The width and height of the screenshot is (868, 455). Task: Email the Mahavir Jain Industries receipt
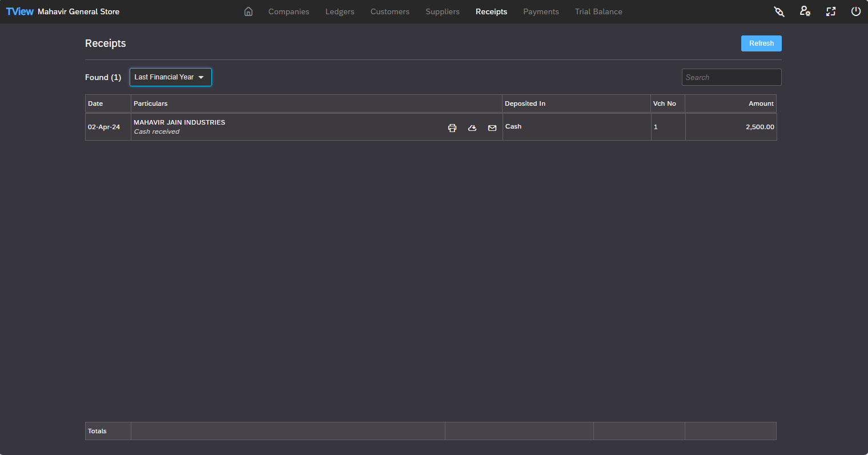[x=492, y=128]
